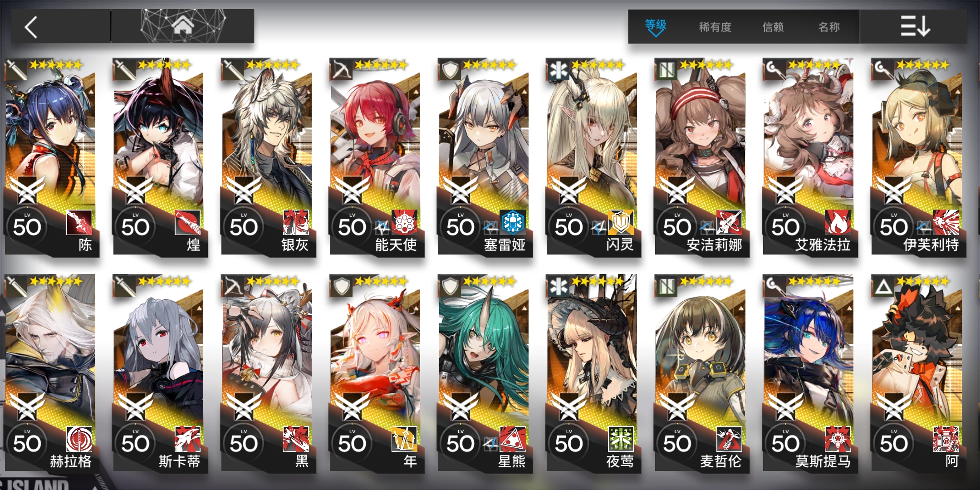Click 塞雷娅's blue skill icon
The width and height of the screenshot is (980, 490).
click(513, 222)
